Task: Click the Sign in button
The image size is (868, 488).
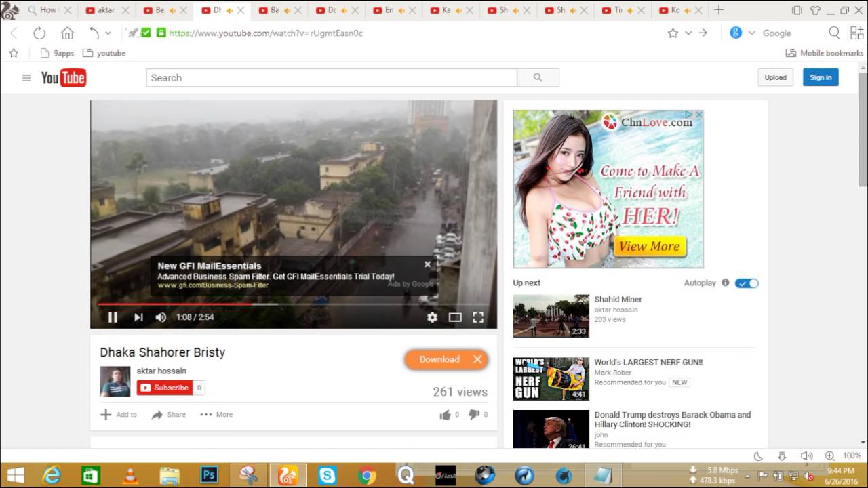Action: 821,77
